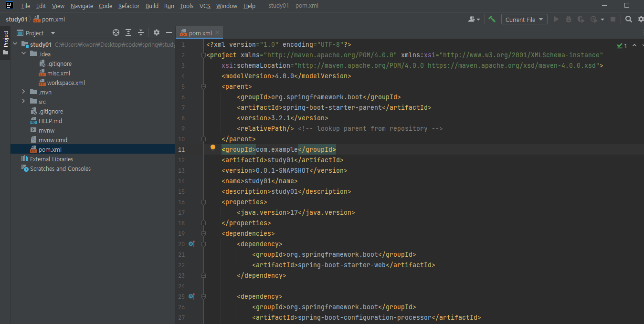The width and height of the screenshot is (644, 324).
Task: Hide the Project panel with minus icon
Action: tap(169, 32)
